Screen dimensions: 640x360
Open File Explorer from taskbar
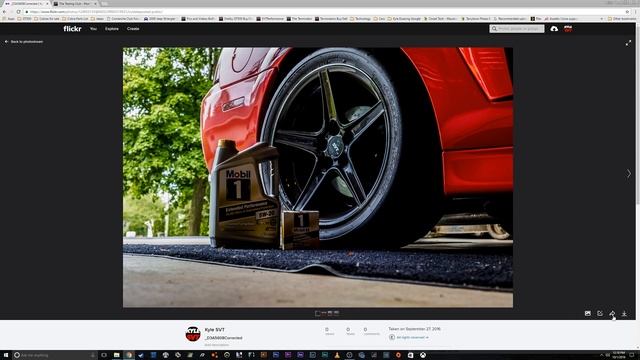click(x=116, y=355)
